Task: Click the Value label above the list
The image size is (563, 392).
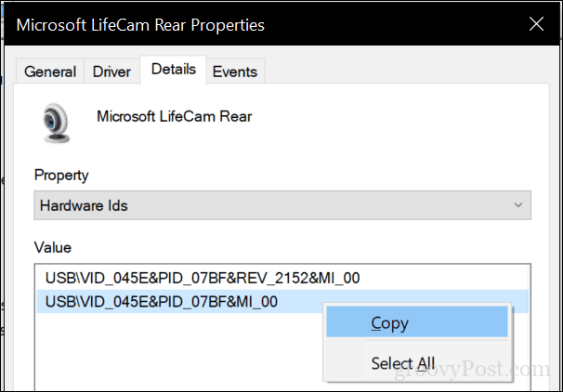Action: tap(53, 247)
